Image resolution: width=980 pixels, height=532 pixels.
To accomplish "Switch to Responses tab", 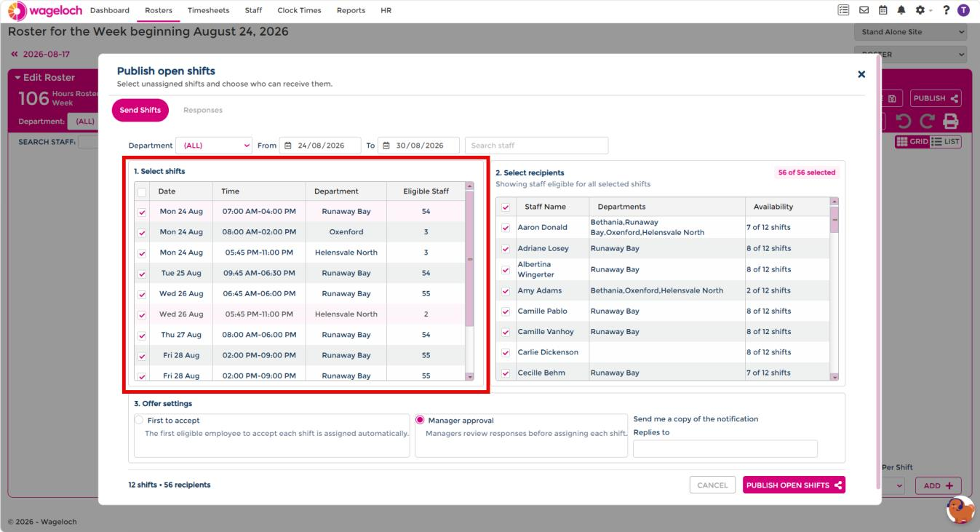I will (x=203, y=110).
